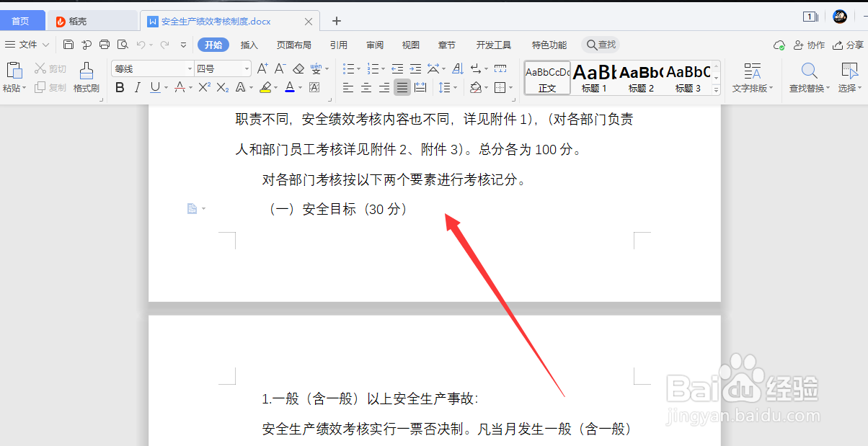Click the increase indent icon
The width and height of the screenshot is (868, 446).
click(x=415, y=68)
